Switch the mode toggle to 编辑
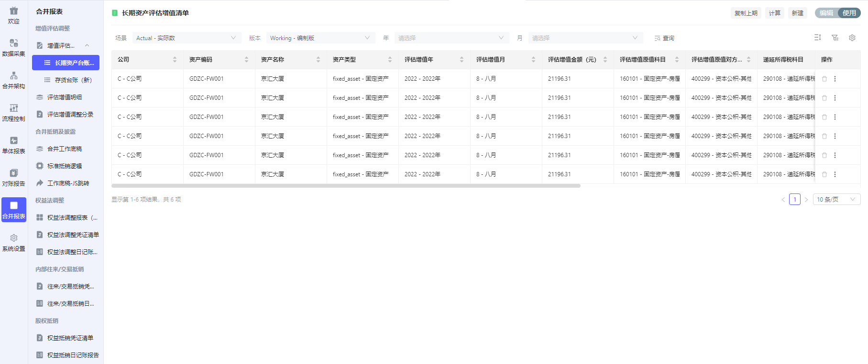Image resolution: width=868 pixels, height=364 pixels. [x=826, y=13]
